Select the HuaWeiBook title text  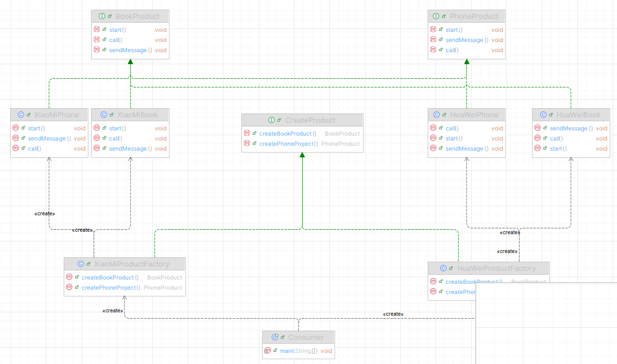579,115
